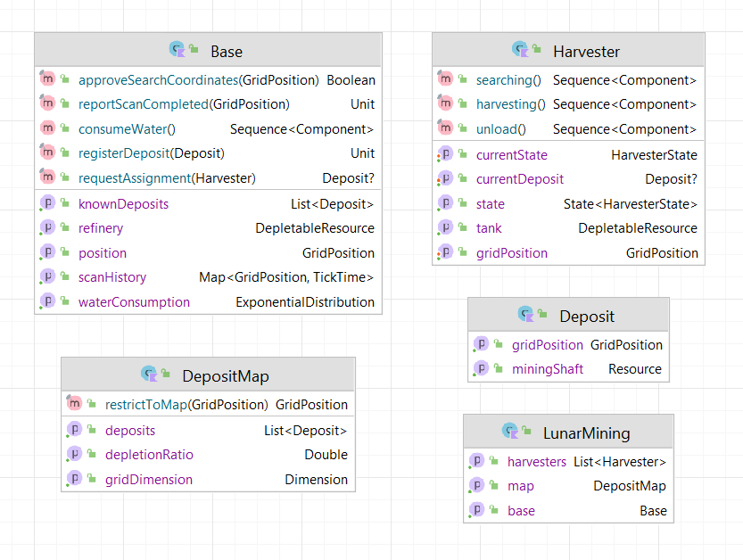Select the restrictToMap method name

point(146,405)
